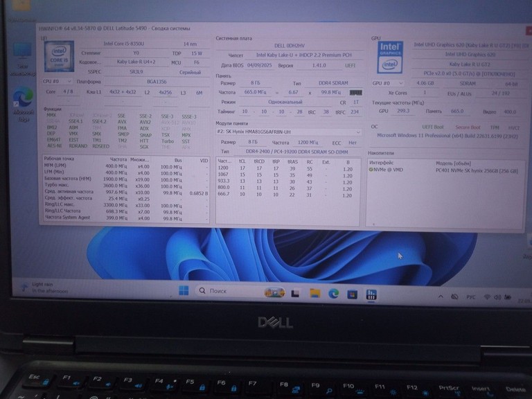Viewport: 532px width, 399px height.
Task: Expand the SK Hynix memory module dropdown
Action: coord(288,132)
